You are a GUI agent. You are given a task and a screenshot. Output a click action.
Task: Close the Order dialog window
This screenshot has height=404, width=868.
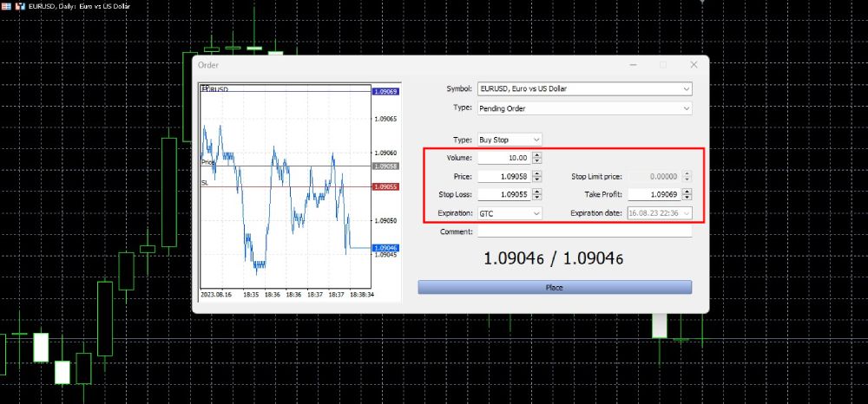point(693,65)
